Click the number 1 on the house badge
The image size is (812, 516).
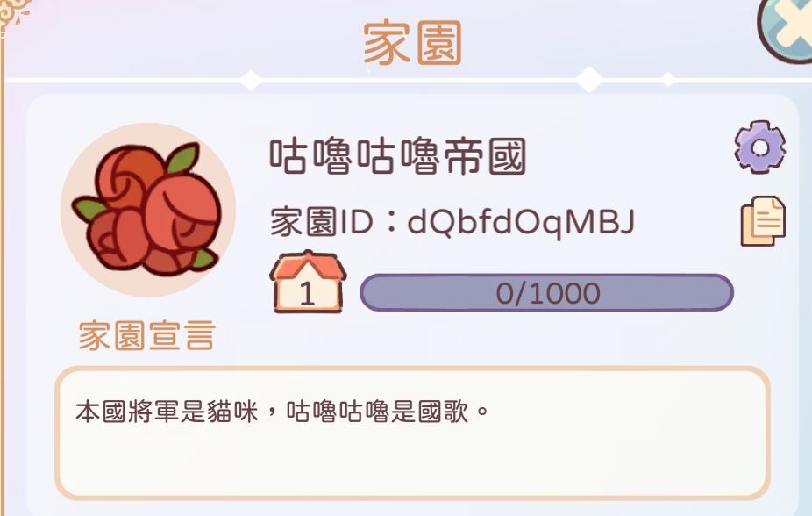point(307,294)
